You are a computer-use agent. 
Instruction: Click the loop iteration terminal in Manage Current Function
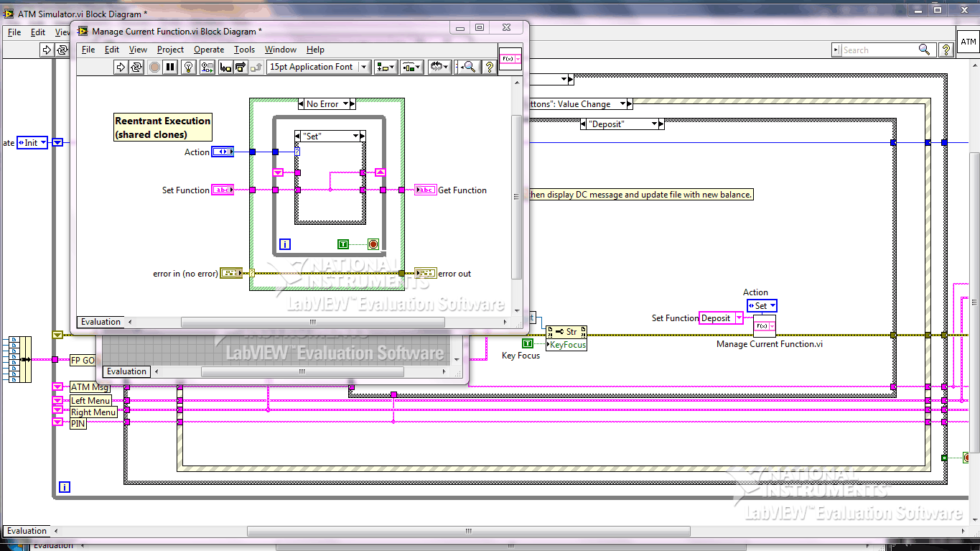coord(285,244)
